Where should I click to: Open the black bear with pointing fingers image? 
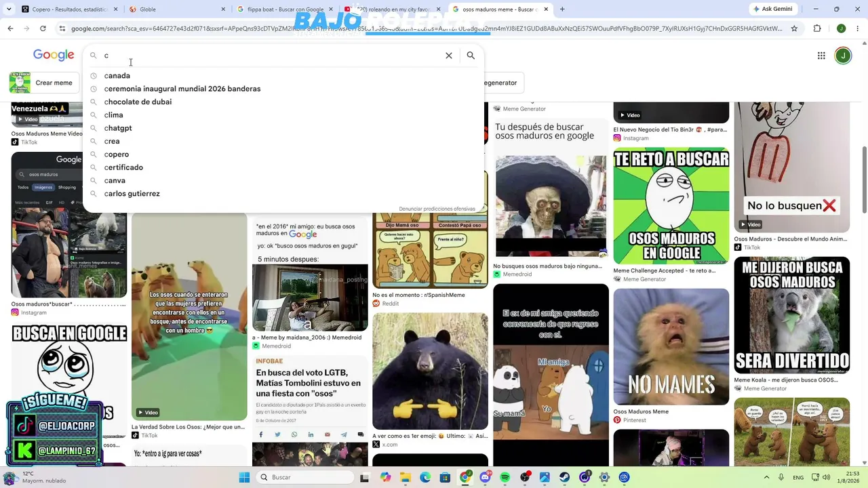point(430,371)
